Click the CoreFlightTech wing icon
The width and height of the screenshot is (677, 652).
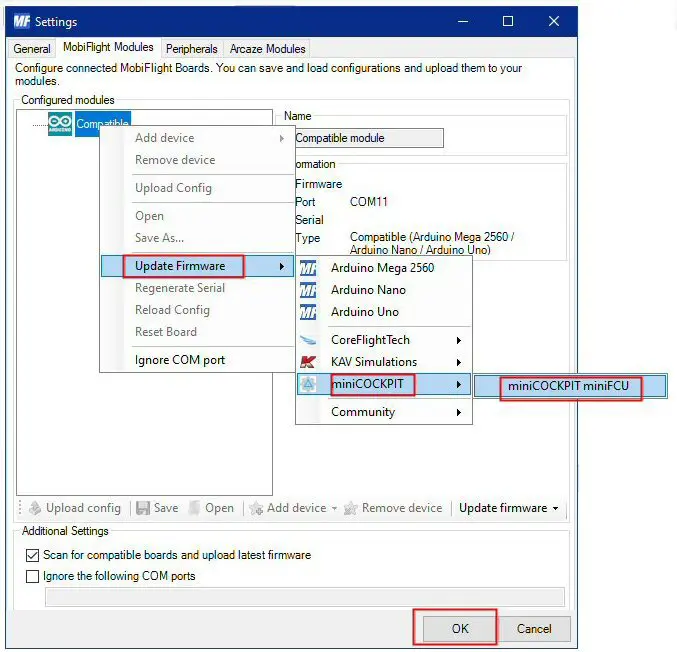click(x=308, y=340)
